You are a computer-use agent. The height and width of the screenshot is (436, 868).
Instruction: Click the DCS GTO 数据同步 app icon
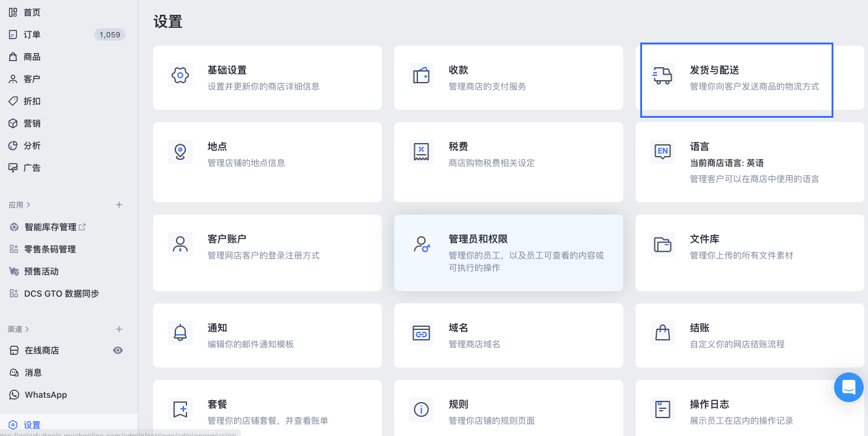[14, 294]
